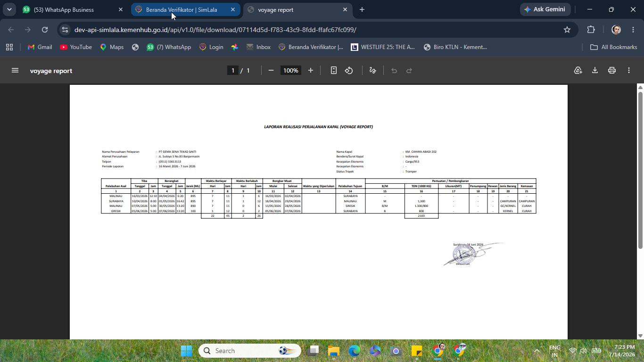Open the (7) WhatsApp bookmark

tap(169, 47)
